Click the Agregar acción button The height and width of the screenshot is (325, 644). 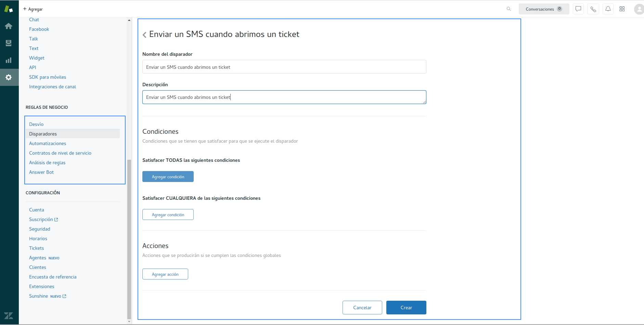pyautogui.click(x=165, y=274)
